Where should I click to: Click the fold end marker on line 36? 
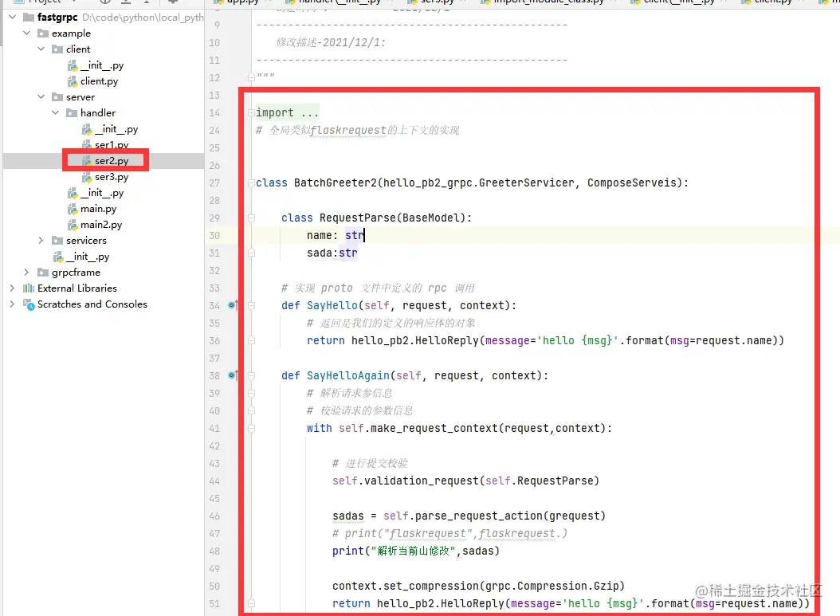(251, 341)
